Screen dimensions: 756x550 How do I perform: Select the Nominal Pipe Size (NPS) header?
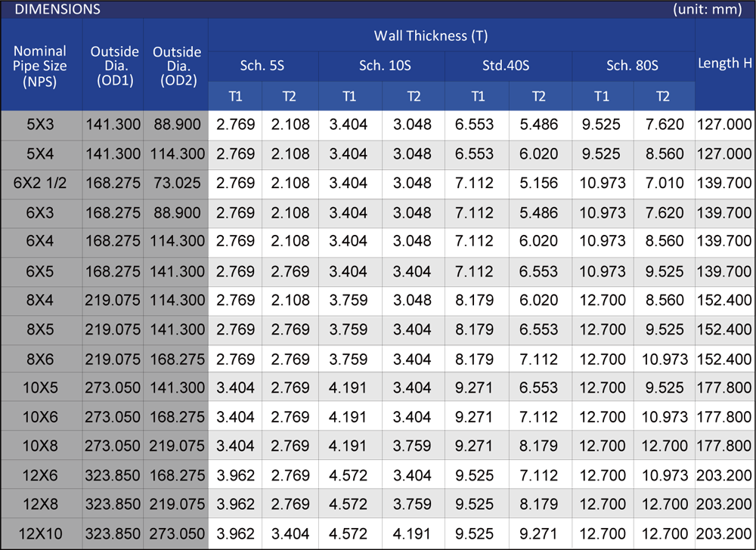40,66
